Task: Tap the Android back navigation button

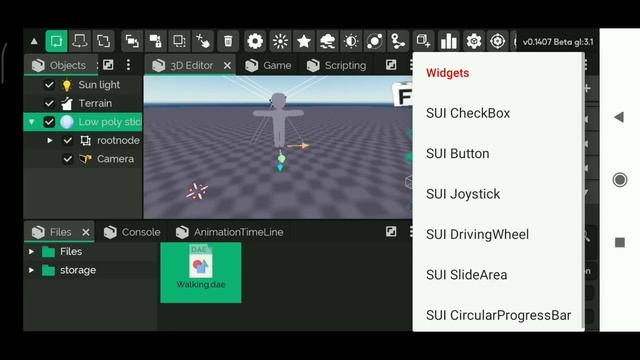Action: [x=619, y=117]
